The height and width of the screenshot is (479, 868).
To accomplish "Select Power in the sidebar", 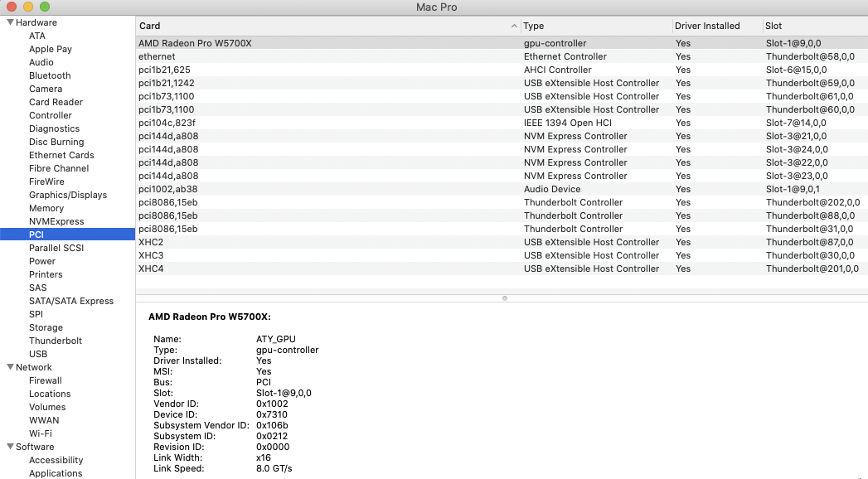I will point(42,261).
